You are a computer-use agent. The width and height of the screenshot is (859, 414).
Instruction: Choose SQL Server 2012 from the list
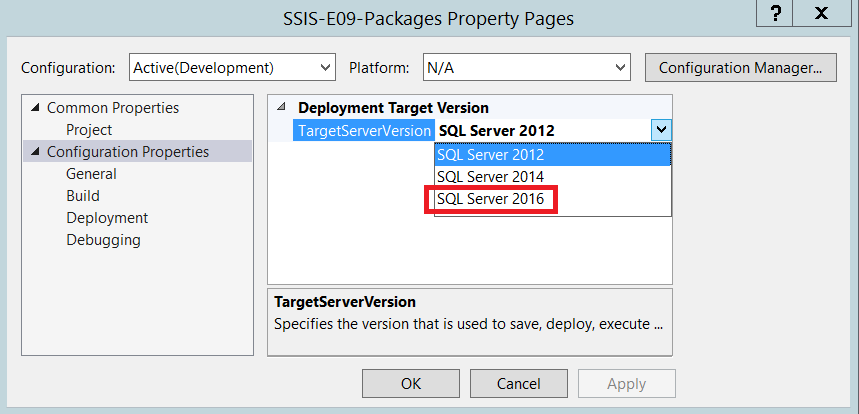553,154
